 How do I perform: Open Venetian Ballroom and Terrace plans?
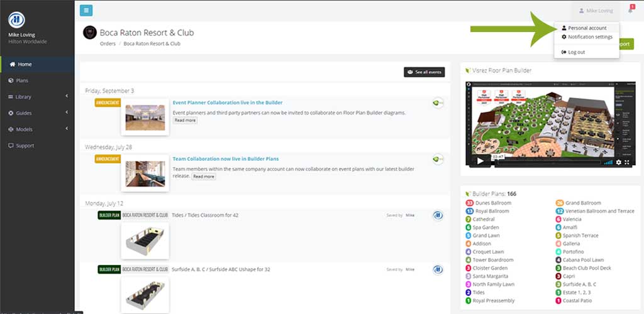[599, 211]
